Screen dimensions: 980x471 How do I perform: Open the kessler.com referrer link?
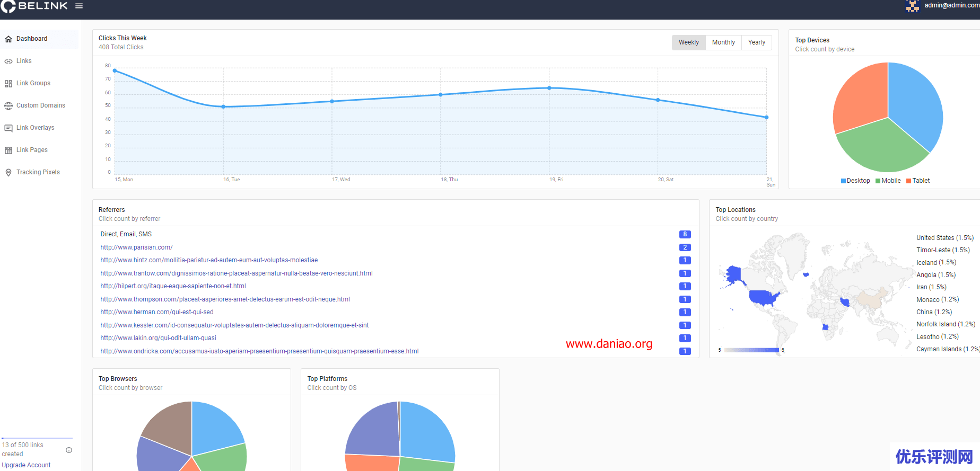coord(234,325)
